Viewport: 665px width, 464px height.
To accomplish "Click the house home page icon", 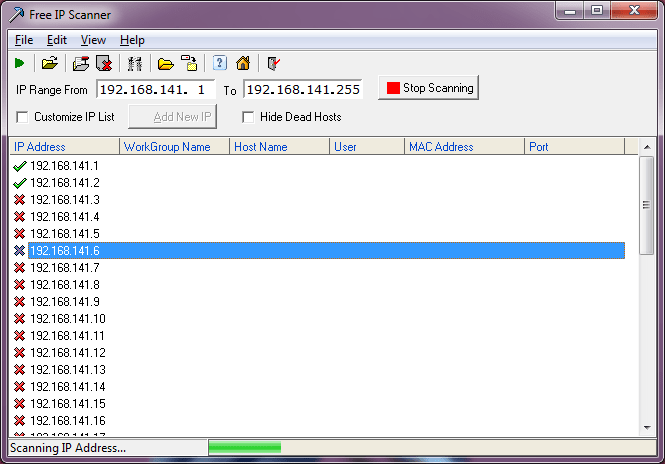I will (x=243, y=63).
